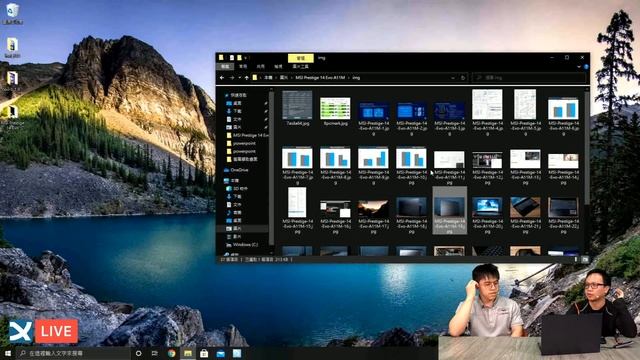This screenshot has width=640, height=360.
Task: Open the Explorer help question mark icon
Action: 586,67
